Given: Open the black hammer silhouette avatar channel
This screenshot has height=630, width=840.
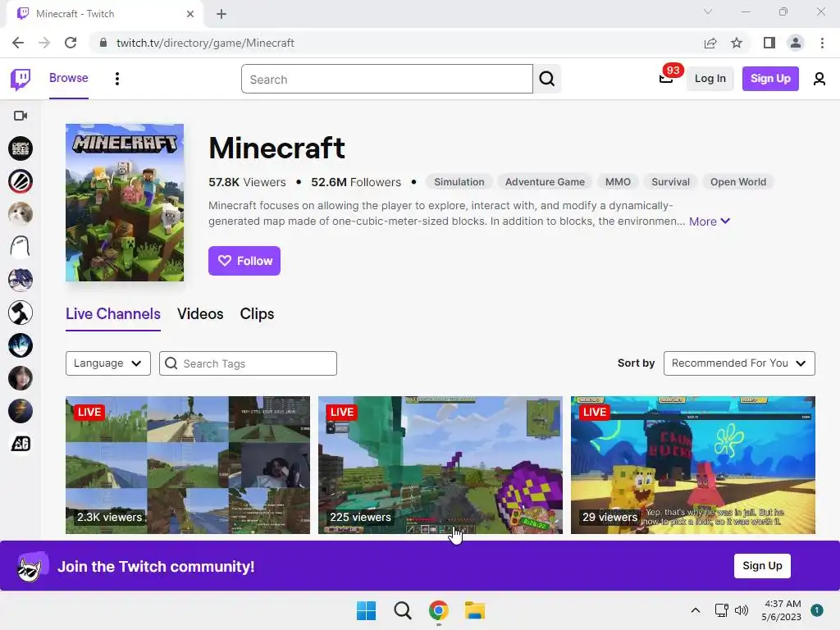Looking at the screenshot, I should (x=21, y=313).
